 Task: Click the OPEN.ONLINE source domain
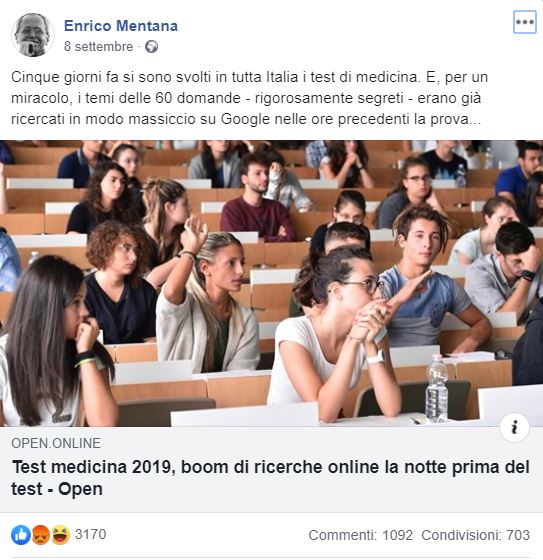(x=56, y=443)
